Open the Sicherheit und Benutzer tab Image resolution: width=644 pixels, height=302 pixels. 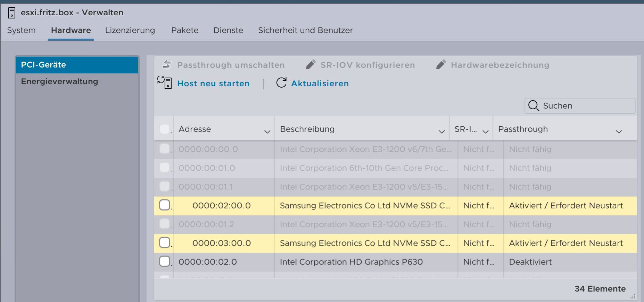[305, 30]
